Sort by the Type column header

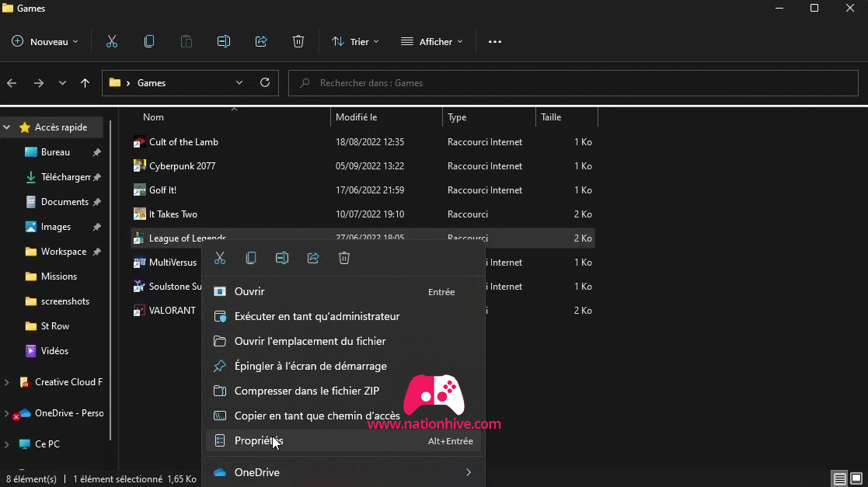tap(457, 117)
